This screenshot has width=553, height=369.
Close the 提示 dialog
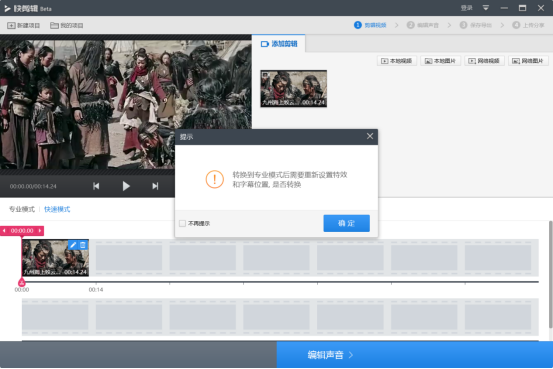(x=370, y=136)
